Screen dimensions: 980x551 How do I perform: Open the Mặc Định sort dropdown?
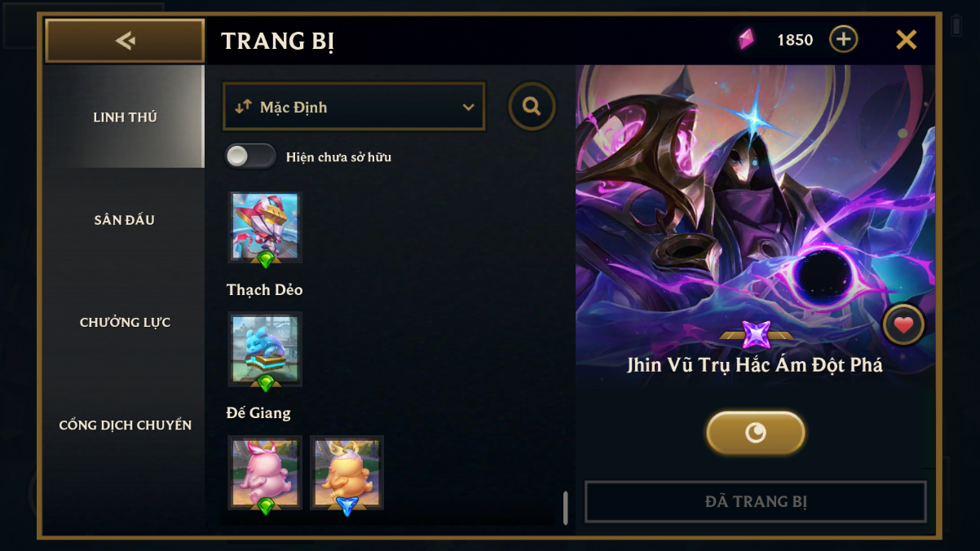coord(354,107)
